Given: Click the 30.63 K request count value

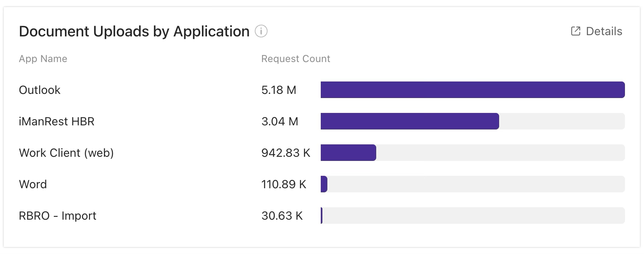Looking at the screenshot, I should tap(282, 216).
